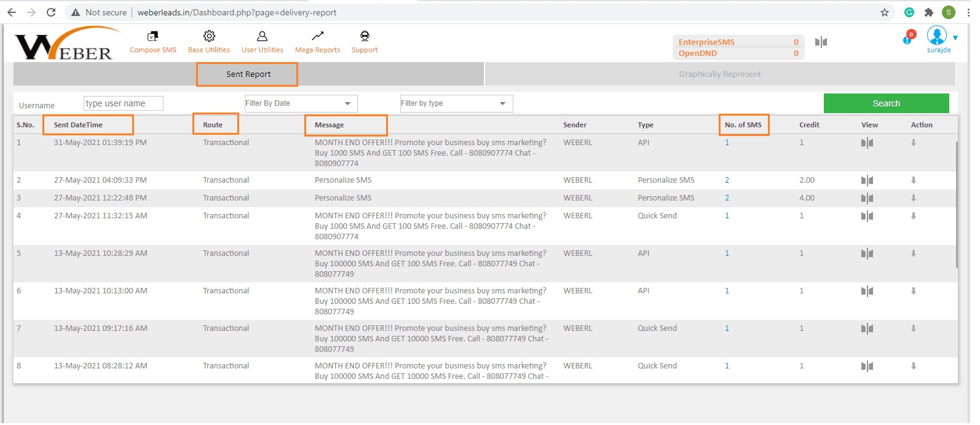Viewport: 980px width, 425px height.
Task: Open the surajde profile dropdown arrow
Action: click(955, 38)
